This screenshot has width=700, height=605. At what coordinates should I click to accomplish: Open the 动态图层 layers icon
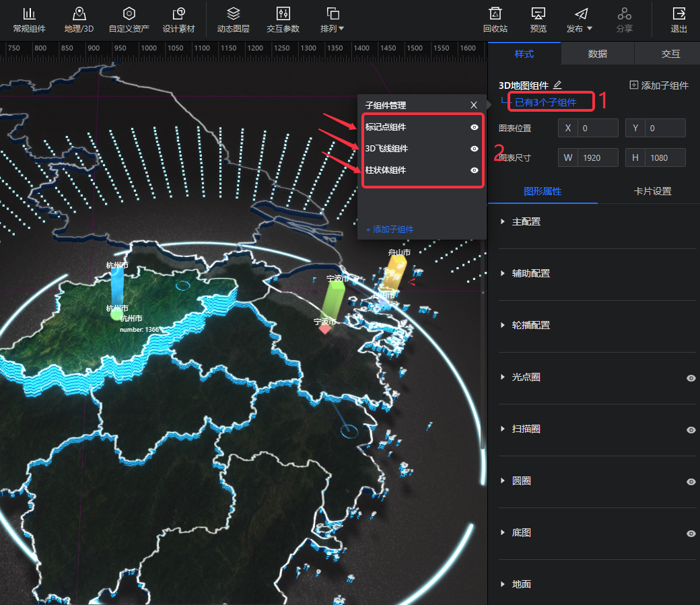233,14
